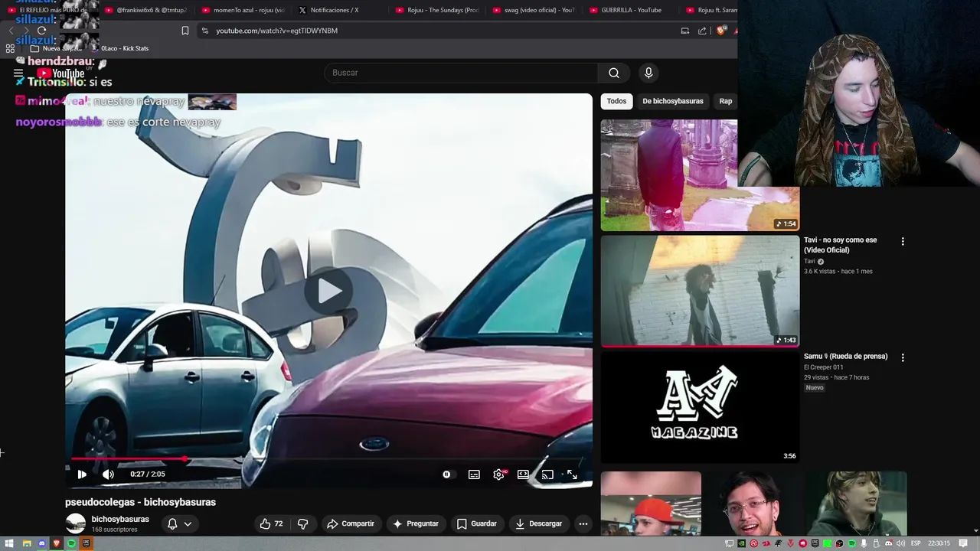Open the player settings gear
980x551 pixels.
tap(498, 474)
